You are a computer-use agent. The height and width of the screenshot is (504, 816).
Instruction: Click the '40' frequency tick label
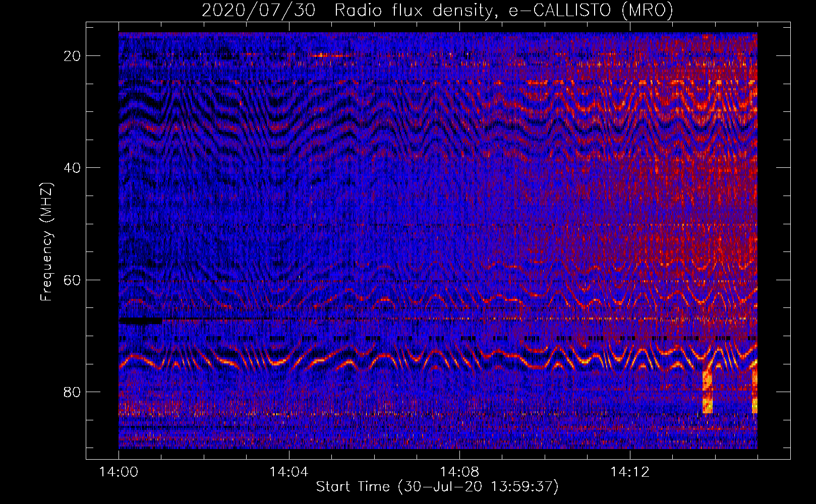click(73, 168)
